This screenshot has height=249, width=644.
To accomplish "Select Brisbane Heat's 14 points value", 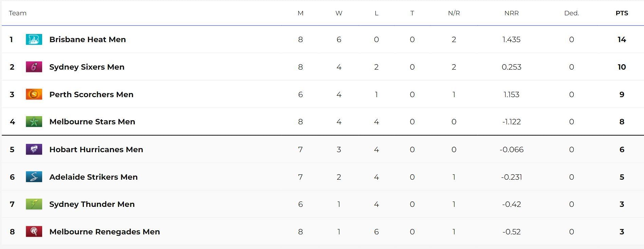I will point(622,39).
